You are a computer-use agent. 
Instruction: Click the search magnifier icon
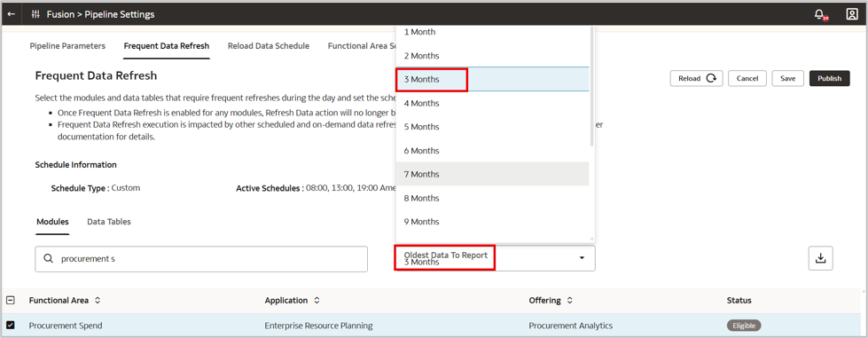pos(48,259)
